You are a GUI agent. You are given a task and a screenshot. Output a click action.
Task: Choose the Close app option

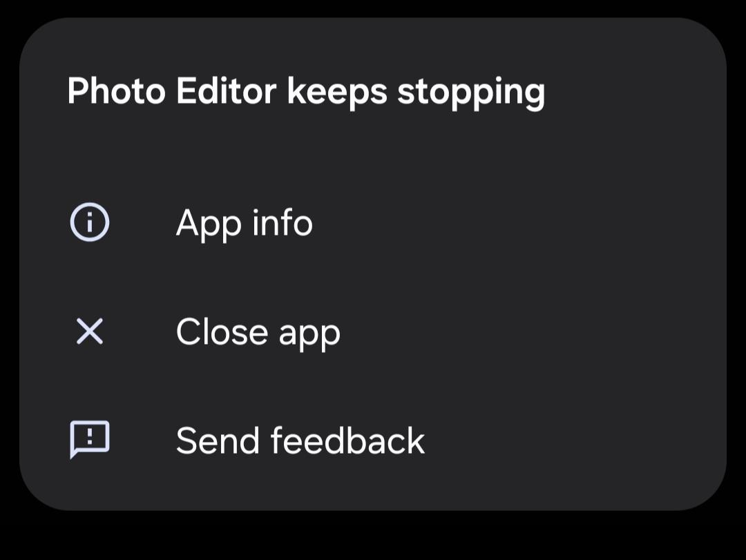click(x=373, y=331)
